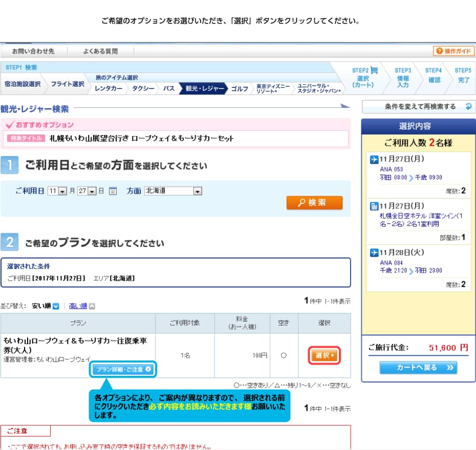Click the 高い順 descending sort arrow icon
Screen dimensions: 476x450
[x=92, y=306]
